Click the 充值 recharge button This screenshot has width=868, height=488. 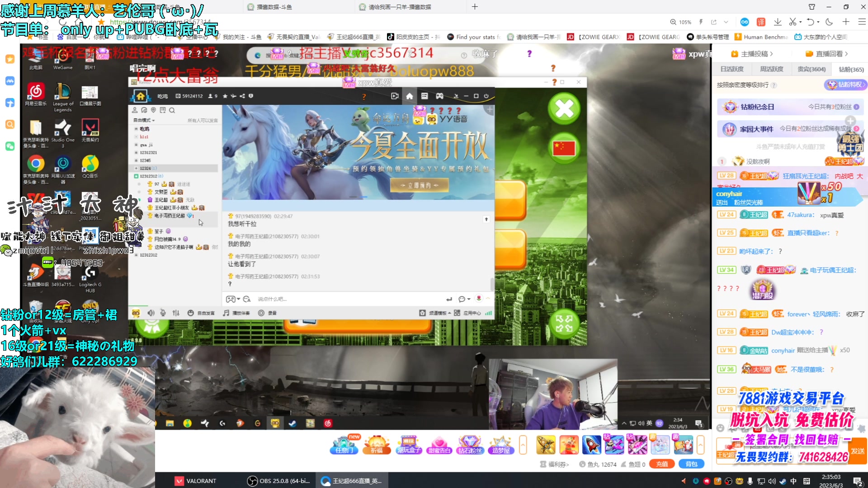pos(661,464)
